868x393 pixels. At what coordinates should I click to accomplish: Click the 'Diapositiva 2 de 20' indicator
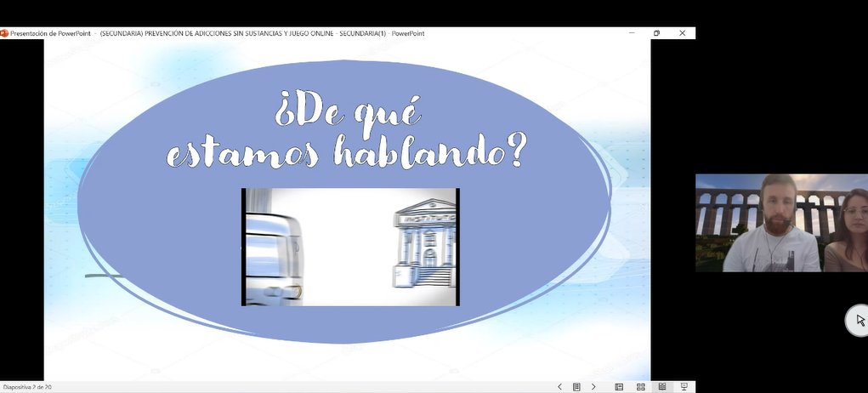tap(28, 387)
